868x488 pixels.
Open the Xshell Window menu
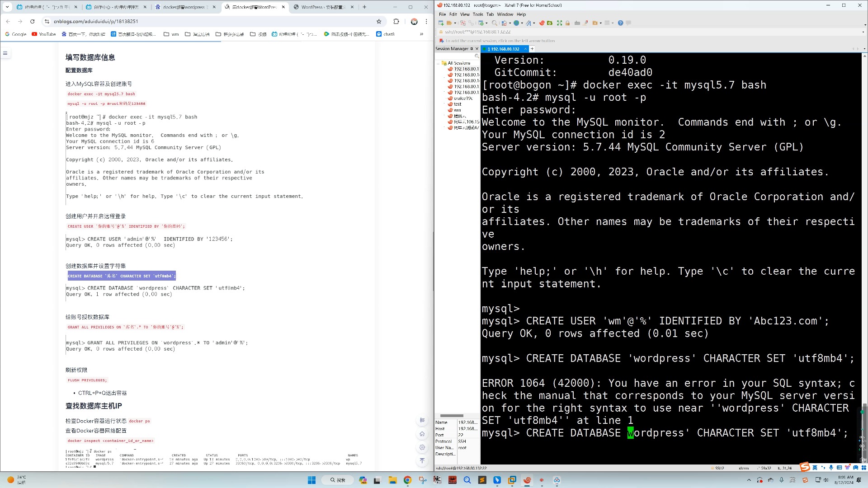(x=505, y=14)
